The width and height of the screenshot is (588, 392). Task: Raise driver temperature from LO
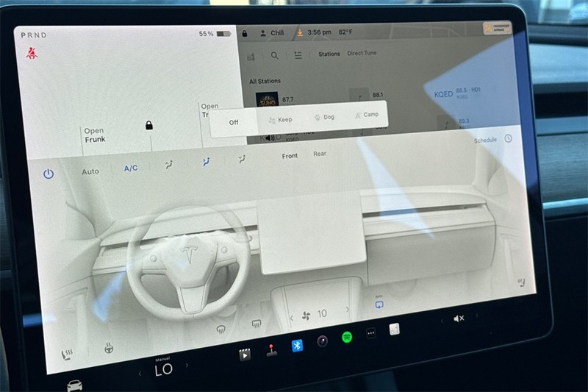187,365
